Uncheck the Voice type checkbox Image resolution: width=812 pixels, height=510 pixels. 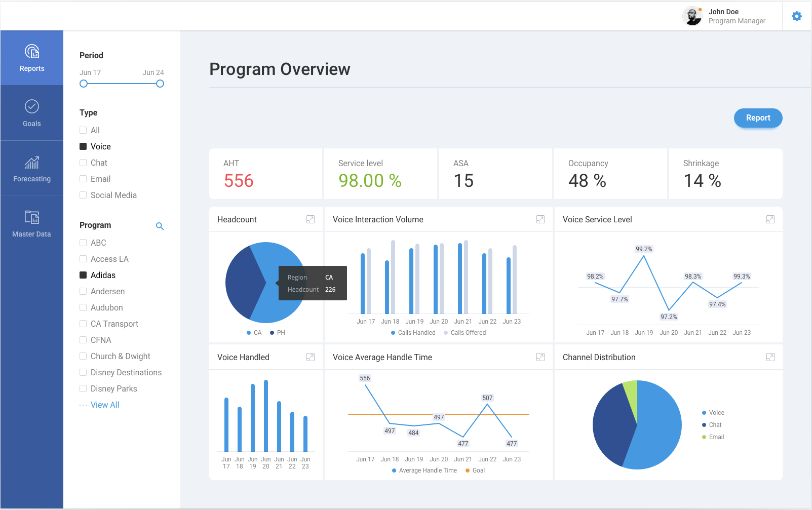tap(83, 146)
